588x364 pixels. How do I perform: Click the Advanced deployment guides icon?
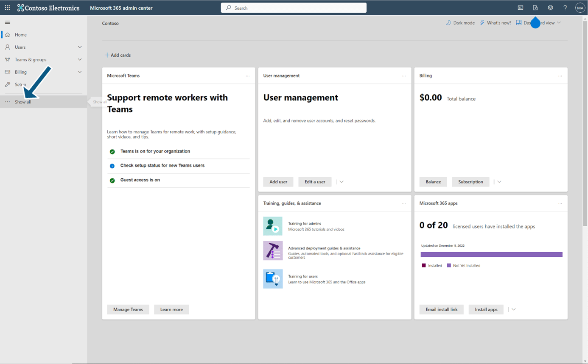273,250
